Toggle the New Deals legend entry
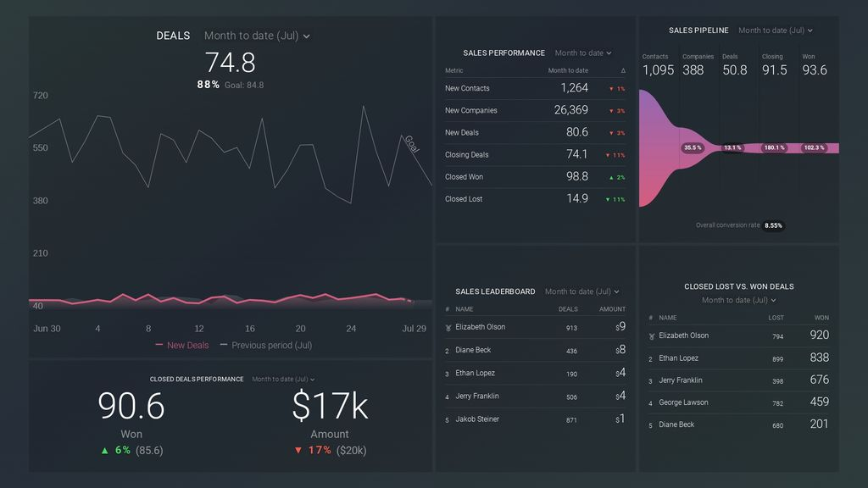This screenshot has height=488, width=868. (182, 346)
